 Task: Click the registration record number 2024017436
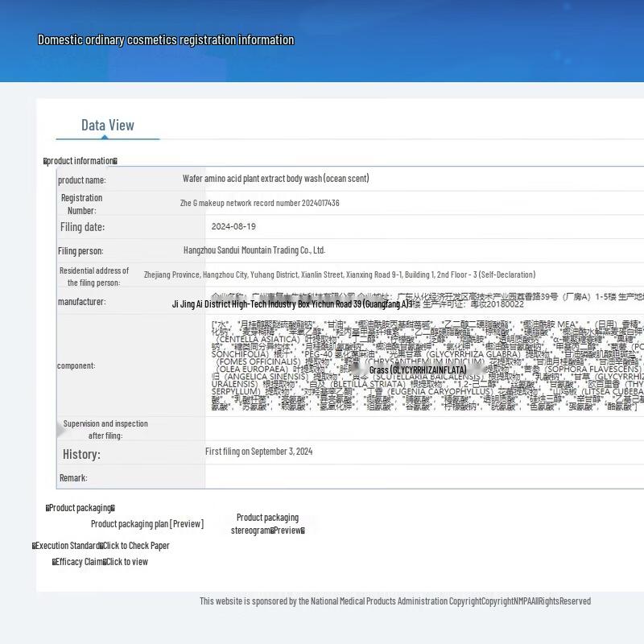pyautogui.click(x=259, y=204)
